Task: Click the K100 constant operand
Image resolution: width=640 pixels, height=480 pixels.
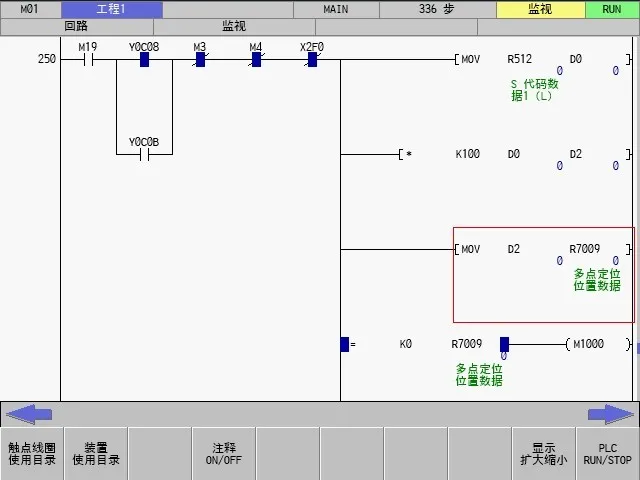Action: coord(467,154)
